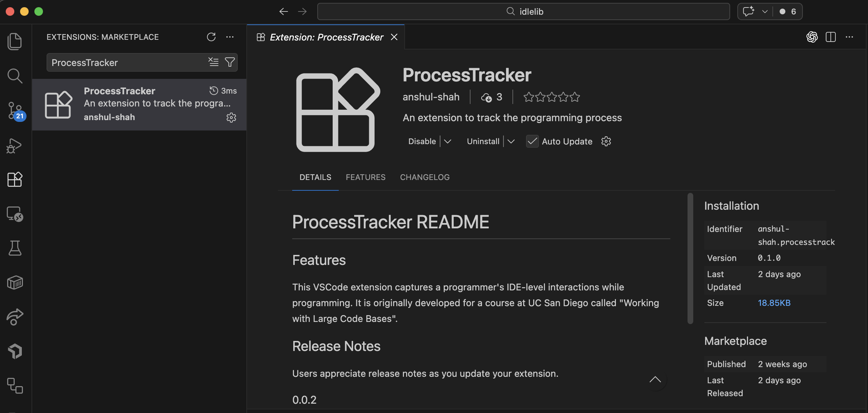Split the editor right
This screenshot has height=413, width=868.
point(831,37)
